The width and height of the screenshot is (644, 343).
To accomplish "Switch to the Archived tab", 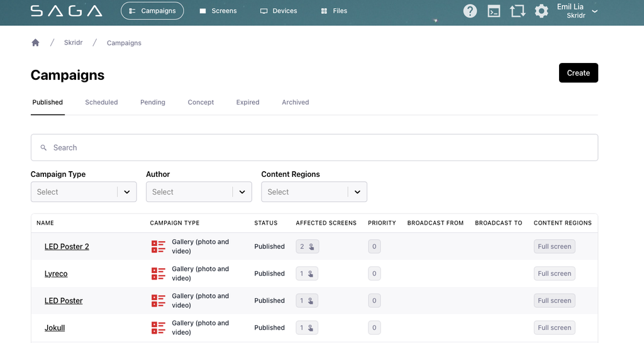I will (296, 103).
